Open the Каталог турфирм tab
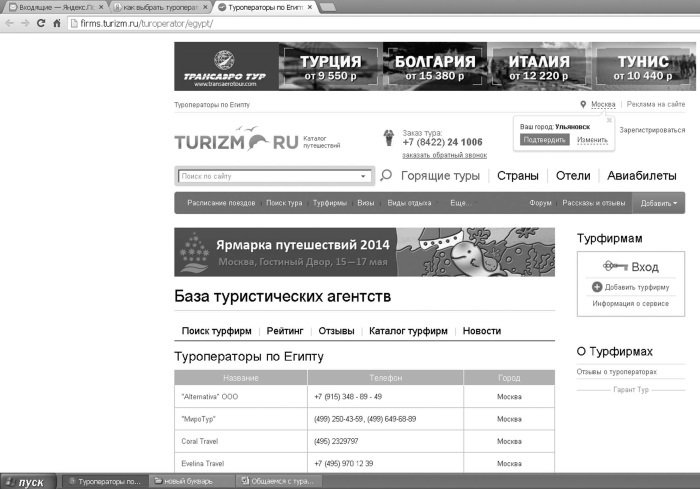700x489 pixels. 408,331
